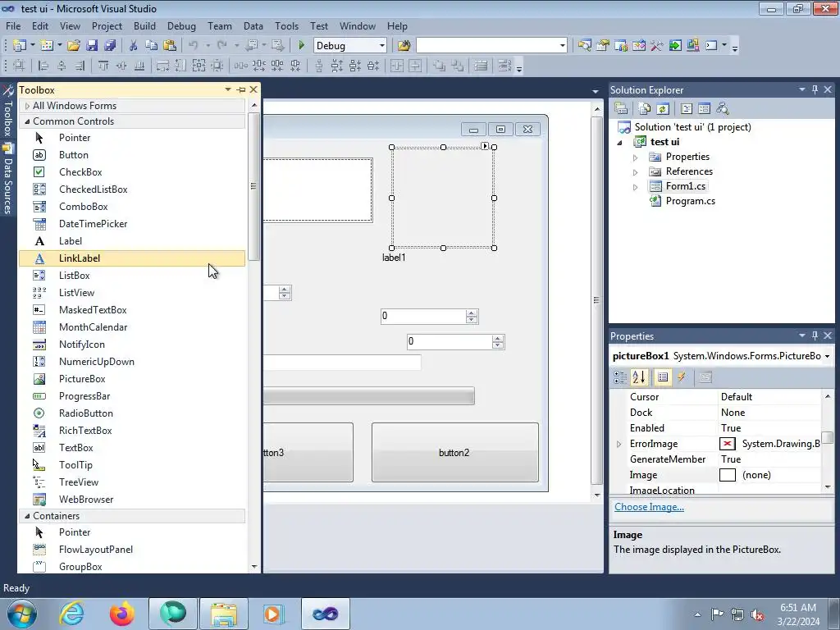Expand All Windows Forms toolbox group
The width and height of the screenshot is (840, 630).
tap(27, 106)
